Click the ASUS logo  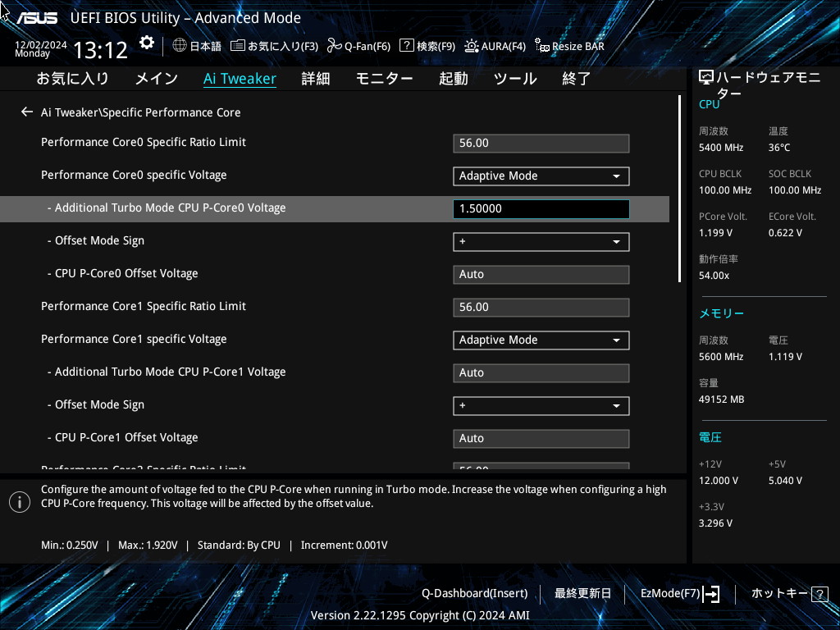(36, 18)
